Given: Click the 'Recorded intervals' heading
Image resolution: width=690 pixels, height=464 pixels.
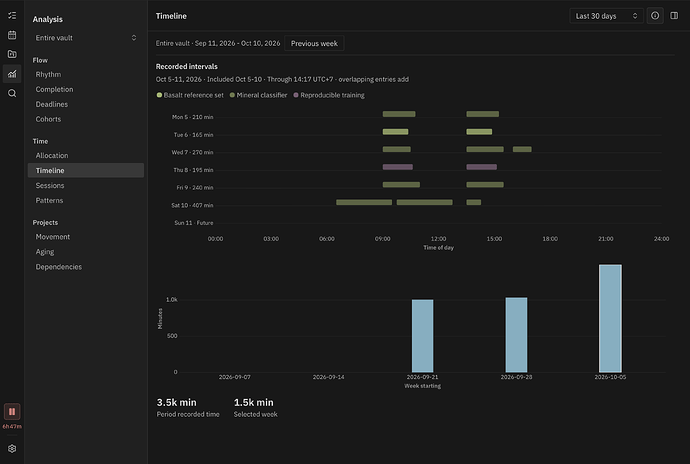Looking at the screenshot, I should [187, 66].
